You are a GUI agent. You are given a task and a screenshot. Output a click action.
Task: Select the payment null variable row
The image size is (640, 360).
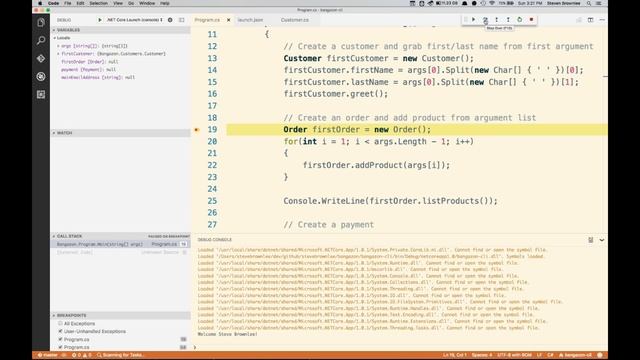point(120,69)
